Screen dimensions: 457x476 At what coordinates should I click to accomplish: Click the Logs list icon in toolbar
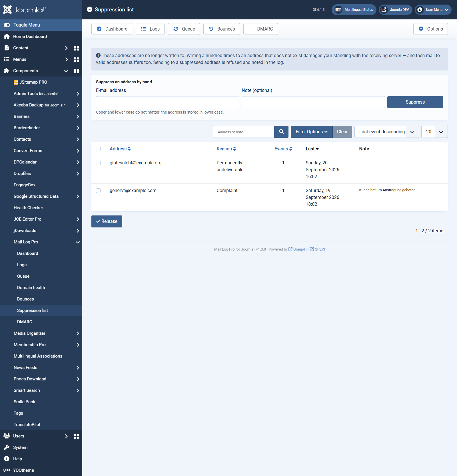tap(144, 29)
